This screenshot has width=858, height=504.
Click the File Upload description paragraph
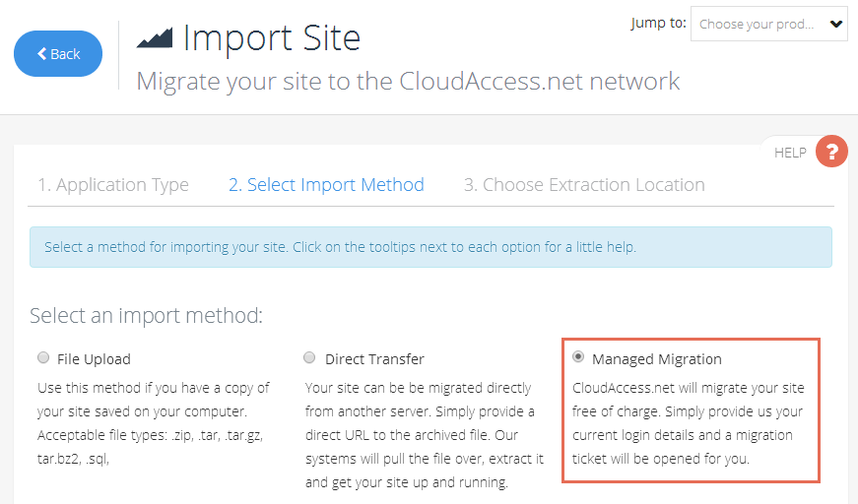[x=154, y=423]
